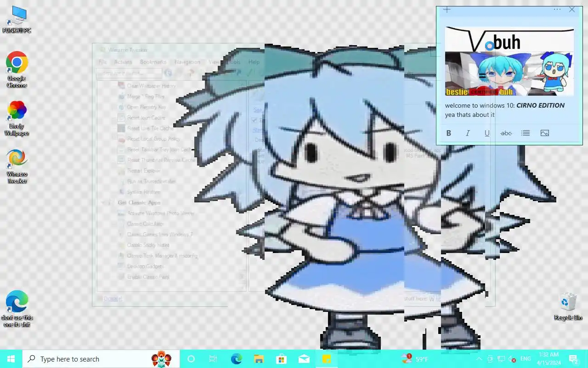The width and height of the screenshot is (588, 368).
Task: Toggle underline formatting in the sticky note
Action: coord(487,133)
